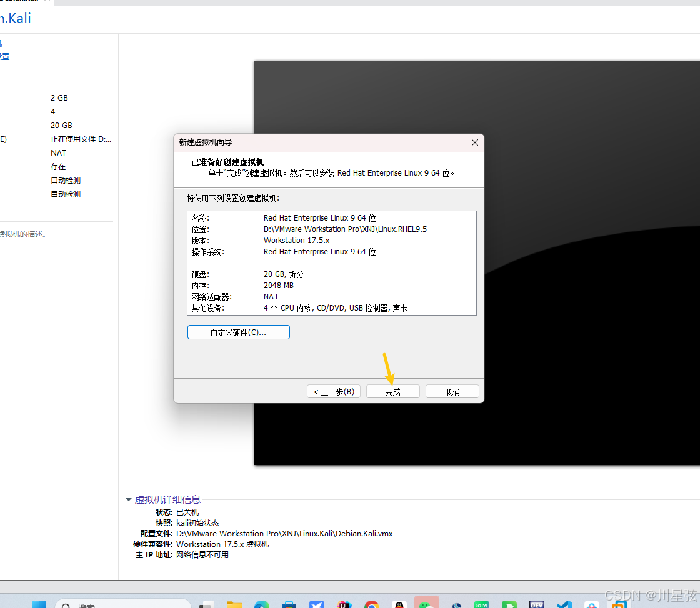Go back with the 上一步(B) button
The image size is (700, 608).
[x=334, y=392]
